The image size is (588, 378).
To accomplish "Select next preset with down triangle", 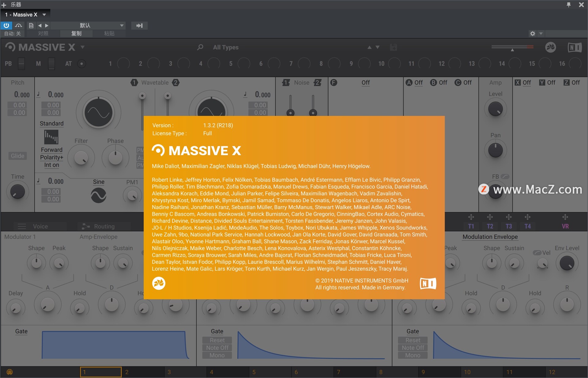I will (x=378, y=47).
